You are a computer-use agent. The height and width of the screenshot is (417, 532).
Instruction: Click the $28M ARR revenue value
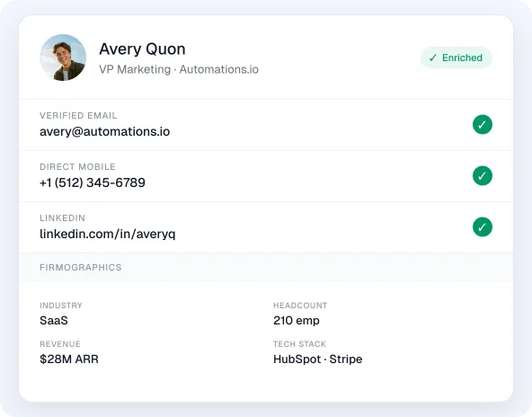pyautogui.click(x=69, y=359)
